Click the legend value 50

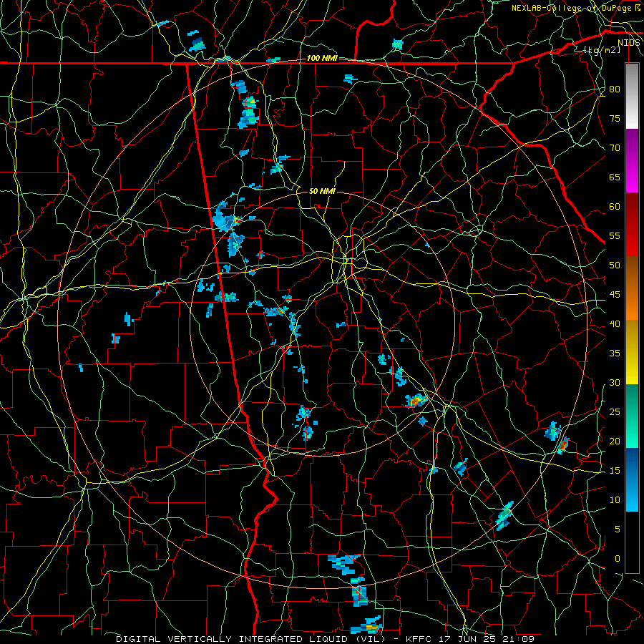coord(615,265)
